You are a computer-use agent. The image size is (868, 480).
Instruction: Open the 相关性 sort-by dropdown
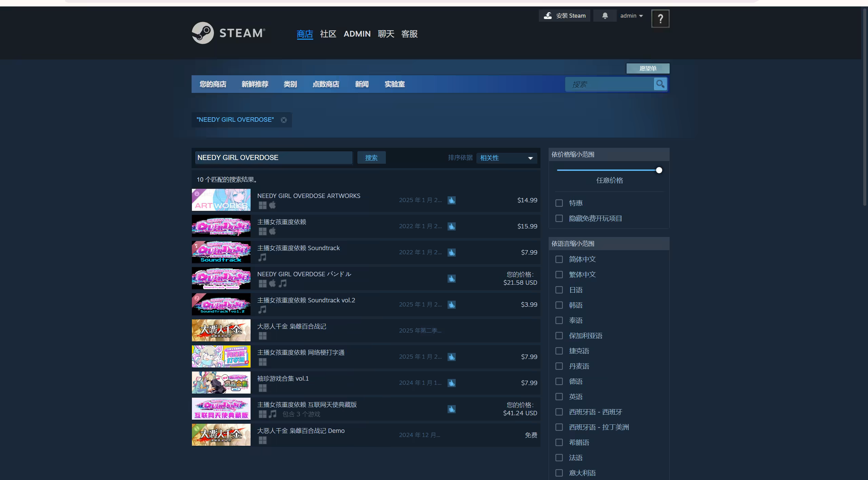(x=507, y=158)
